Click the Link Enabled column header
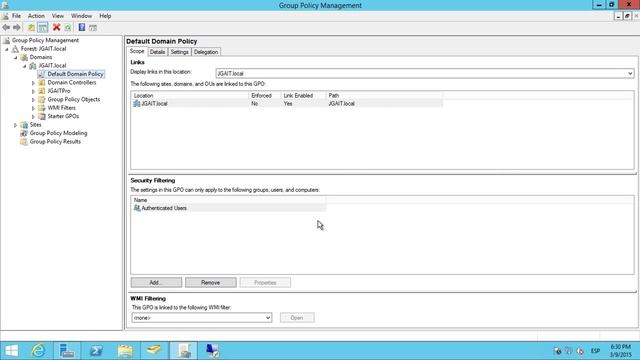The width and height of the screenshot is (640, 360). click(x=303, y=96)
